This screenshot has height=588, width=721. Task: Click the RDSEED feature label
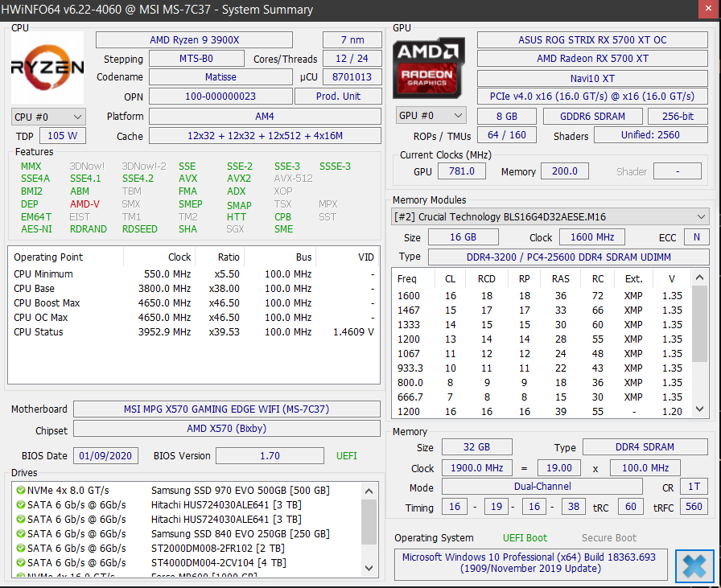coord(140,229)
